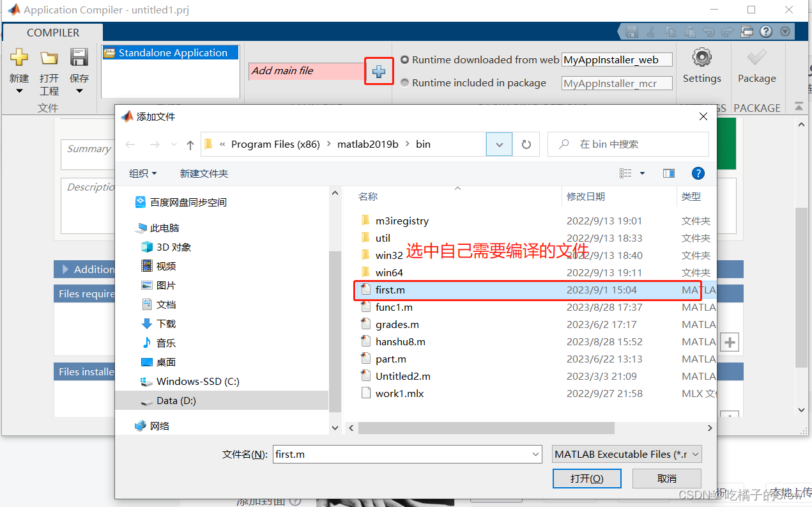Viewport: 812px width, 507px height.
Task: Open Settings gear in the compiler toolstrip
Action: click(x=702, y=57)
